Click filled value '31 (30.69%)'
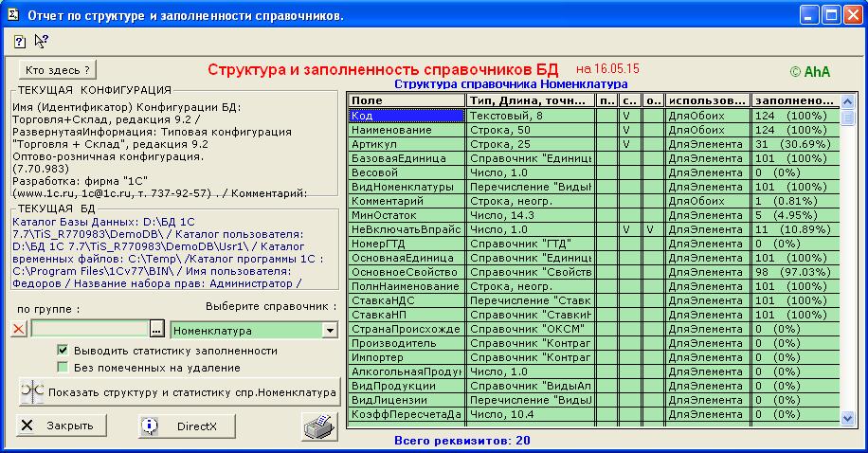Viewport: 868px width, 453px height. (x=795, y=144)
